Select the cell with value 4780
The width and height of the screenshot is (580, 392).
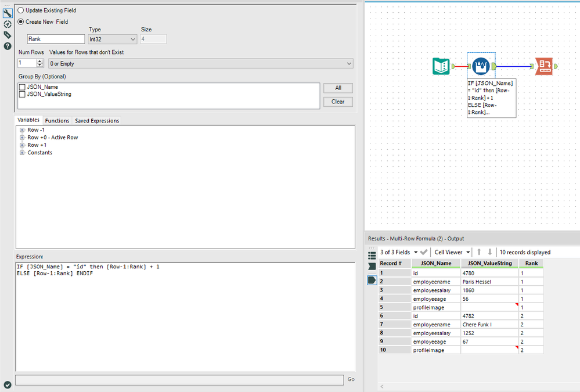click(x=490, y=273)
